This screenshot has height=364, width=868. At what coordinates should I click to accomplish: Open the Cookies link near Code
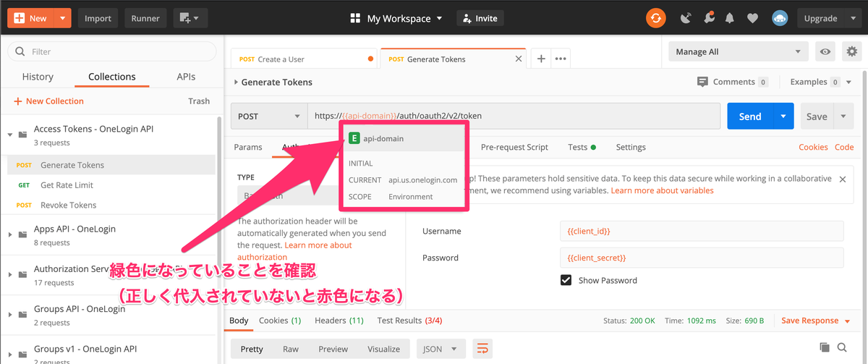(x=813, y=147)
